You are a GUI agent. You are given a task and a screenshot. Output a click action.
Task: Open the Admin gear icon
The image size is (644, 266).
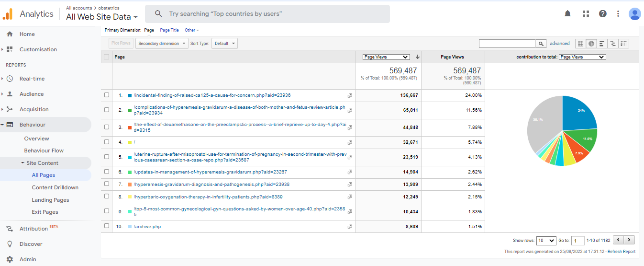10,259
